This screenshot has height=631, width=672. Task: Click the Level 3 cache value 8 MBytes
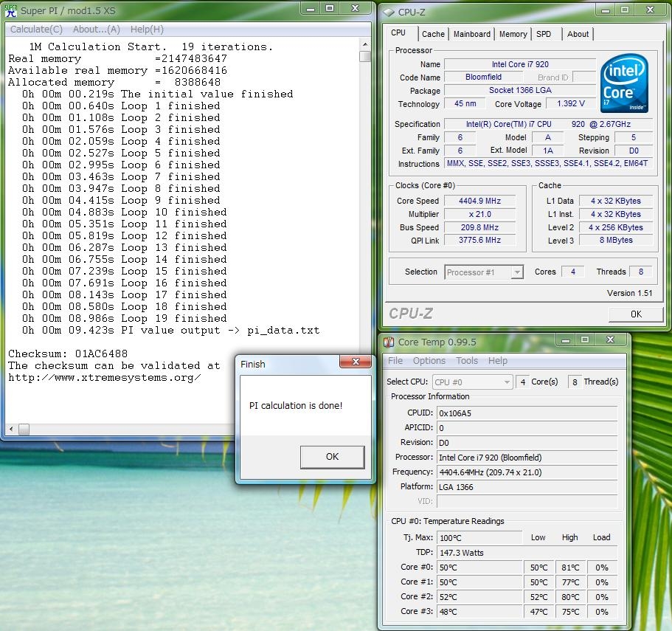tap(616, 241)
